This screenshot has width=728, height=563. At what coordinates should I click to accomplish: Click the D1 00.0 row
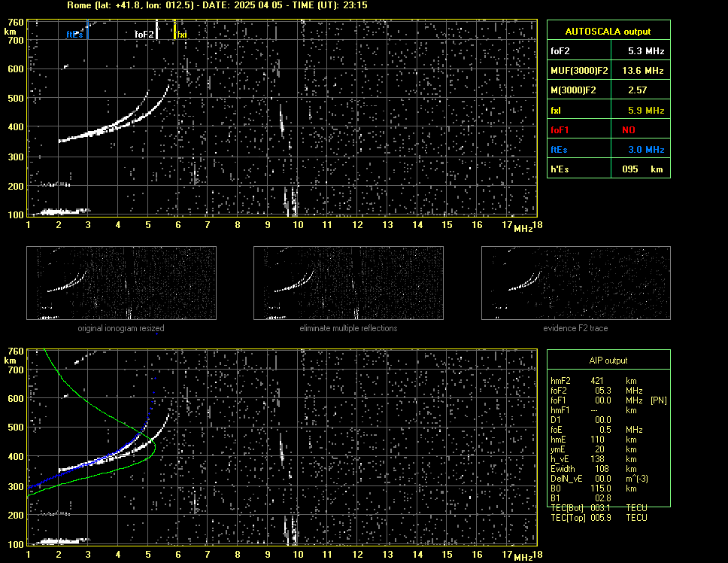point(581,420)
